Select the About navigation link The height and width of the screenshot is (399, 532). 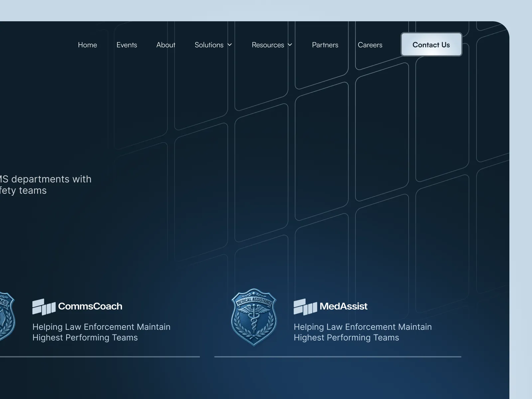pos(166,45)
